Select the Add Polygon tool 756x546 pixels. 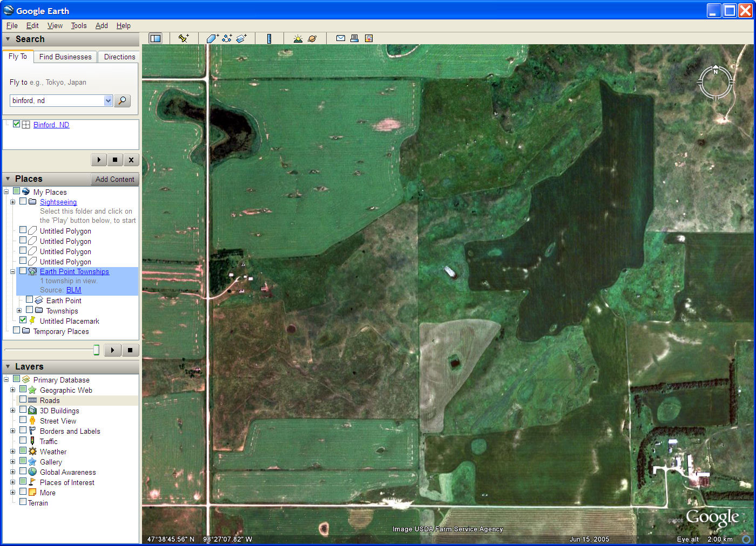(212, 38)
